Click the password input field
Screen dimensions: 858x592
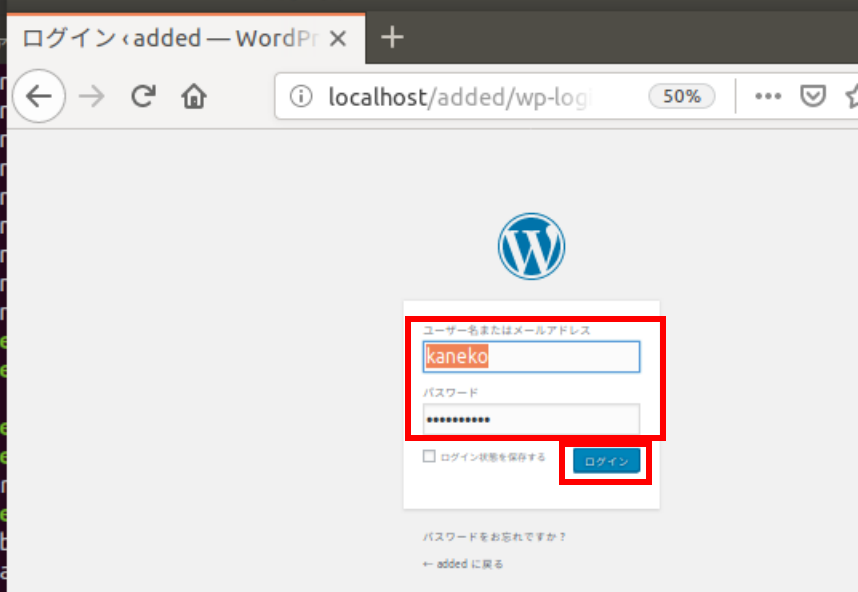pos(531,419)
